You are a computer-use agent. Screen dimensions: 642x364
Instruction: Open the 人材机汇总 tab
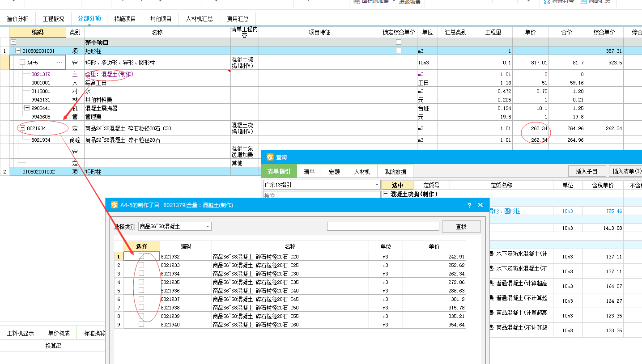pyautogui.click(x=199, y=19)
